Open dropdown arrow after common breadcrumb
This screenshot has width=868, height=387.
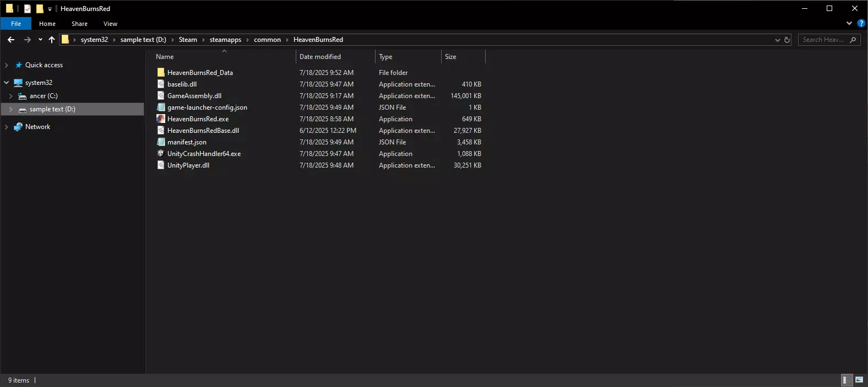(287, 40)
